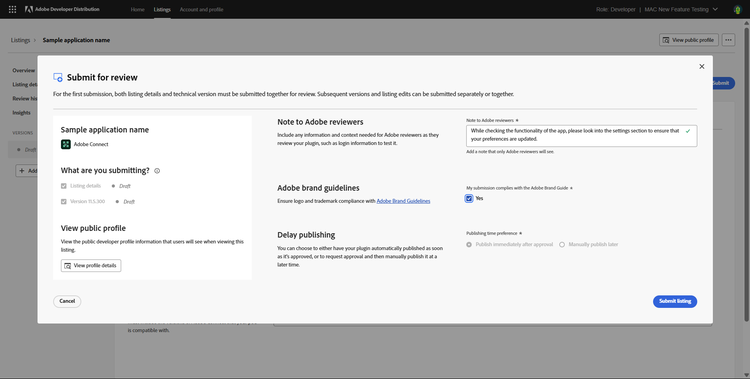Click the Sample application name breadcrumb text

point(76,40)
